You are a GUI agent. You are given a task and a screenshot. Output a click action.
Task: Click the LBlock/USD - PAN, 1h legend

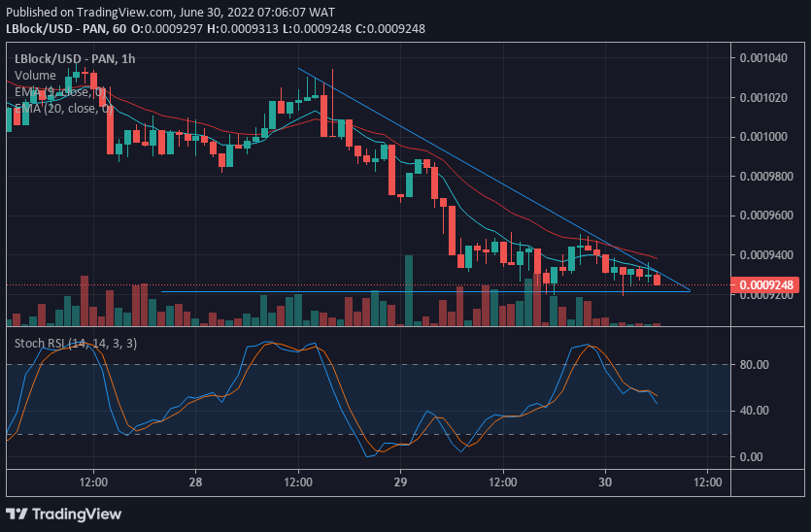pos(75,59)
